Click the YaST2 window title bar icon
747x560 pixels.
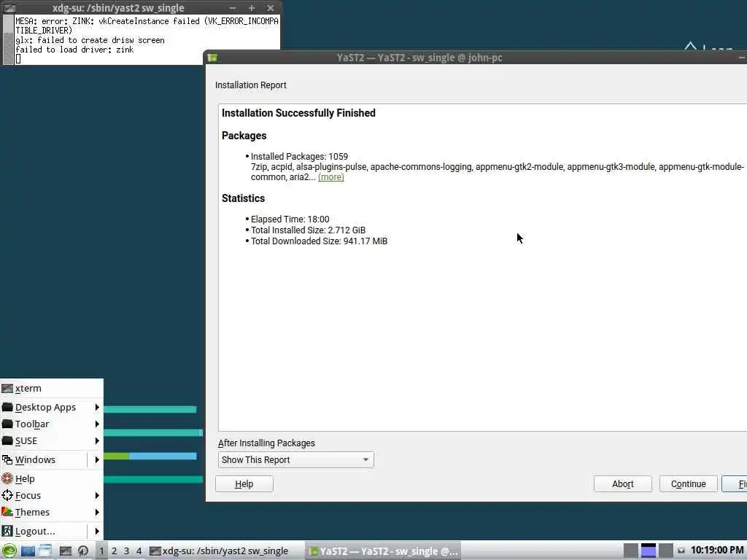tap(212, 58)
